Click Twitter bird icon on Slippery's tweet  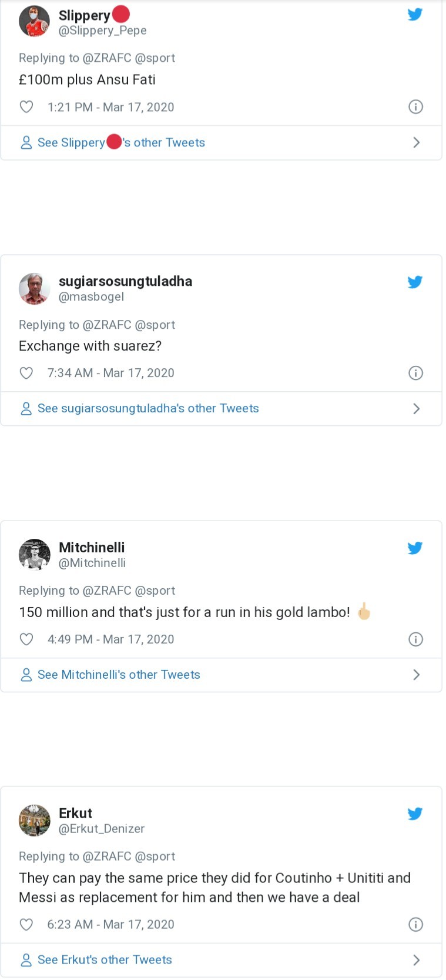(x=415, y=15)
